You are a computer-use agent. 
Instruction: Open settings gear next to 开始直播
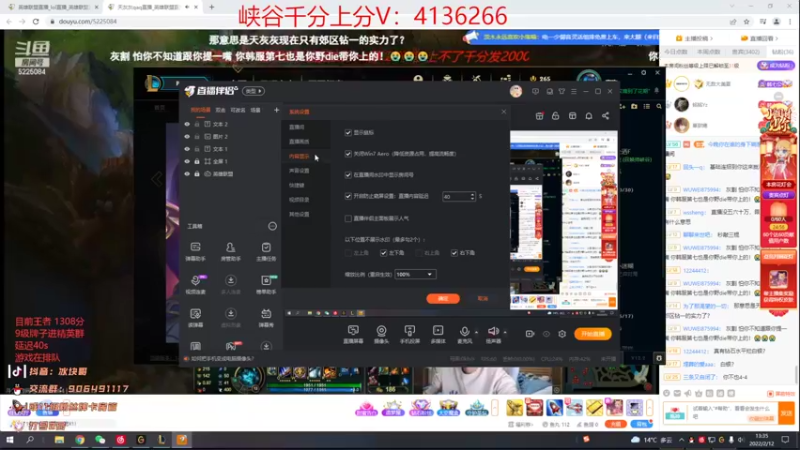(562, 334)
